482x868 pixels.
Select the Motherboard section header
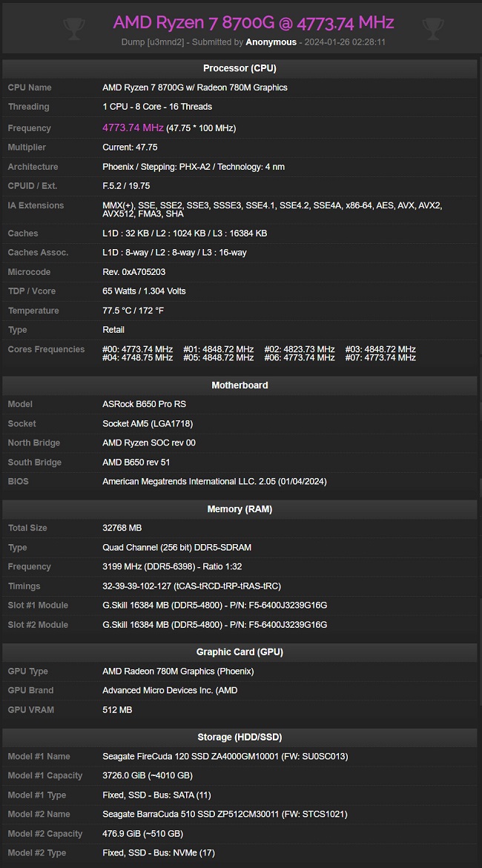pyautogui.click(x=240, y=385)
